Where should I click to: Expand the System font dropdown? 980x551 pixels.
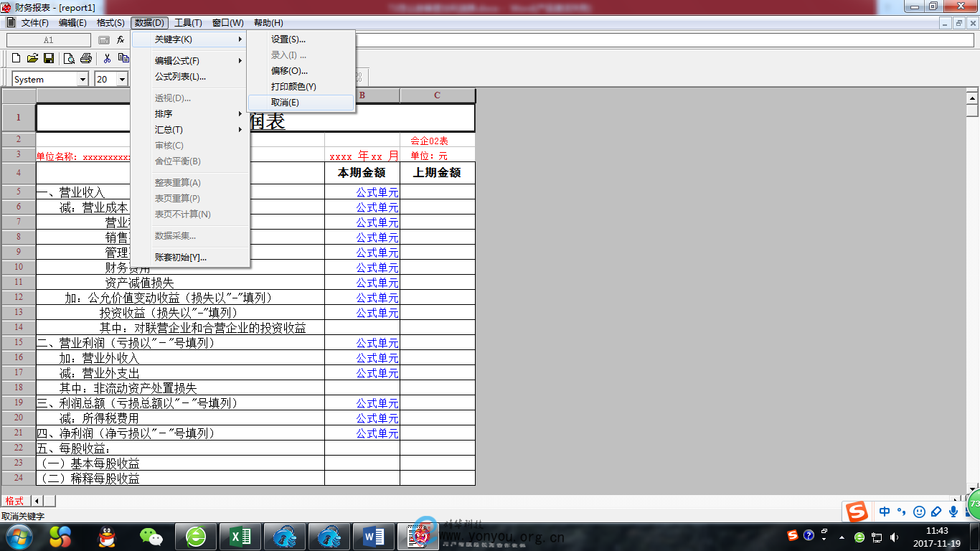83,79
